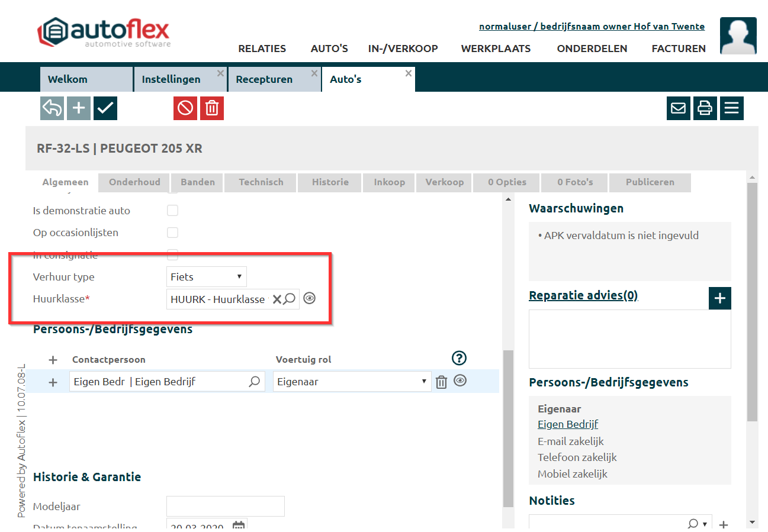Click the printer icon
The width and height of the screenshot is (768, 532).
tap(705, 108)
